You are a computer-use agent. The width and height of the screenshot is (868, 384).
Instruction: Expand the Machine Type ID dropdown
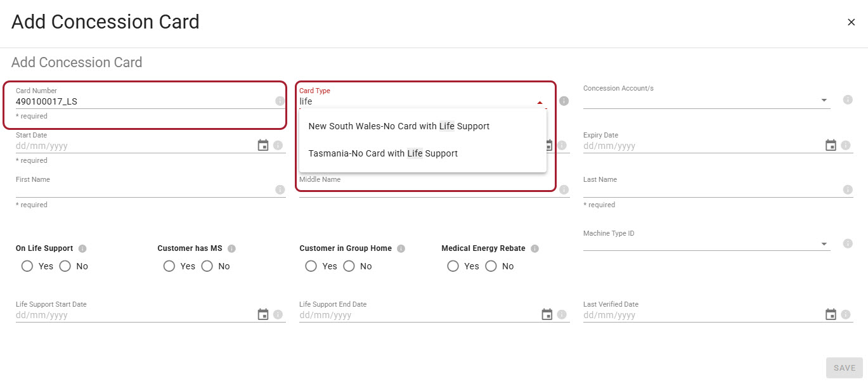pyautogui.click(x=824, y=244)
